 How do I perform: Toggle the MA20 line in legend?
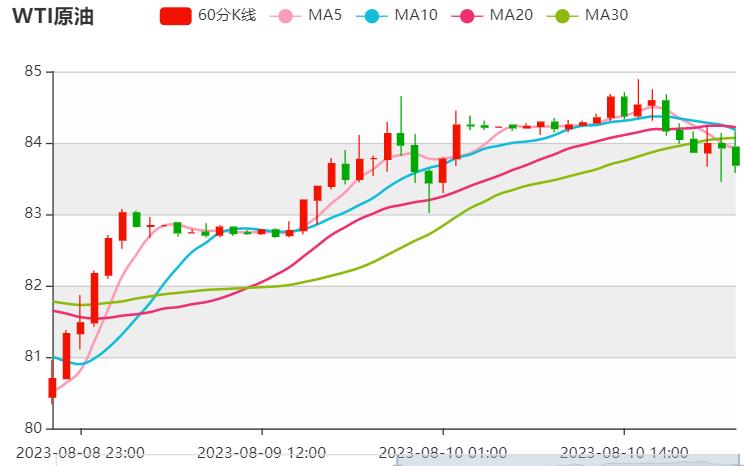point(492,15)
